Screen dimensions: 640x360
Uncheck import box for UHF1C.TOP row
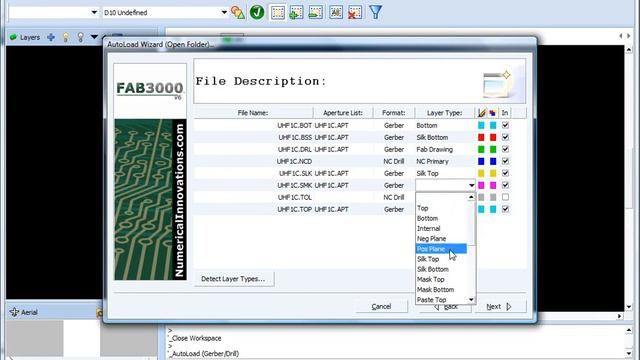[505, 209]
